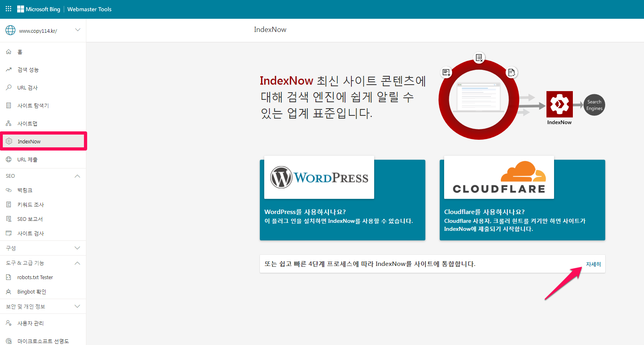Collapse the SEO section chevron

78,176
